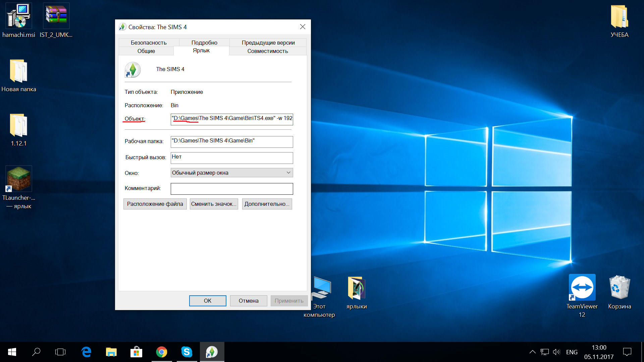
Task: Close the Свойства: The SIMS 4 dialog
Action: click(x=303, y=27)
